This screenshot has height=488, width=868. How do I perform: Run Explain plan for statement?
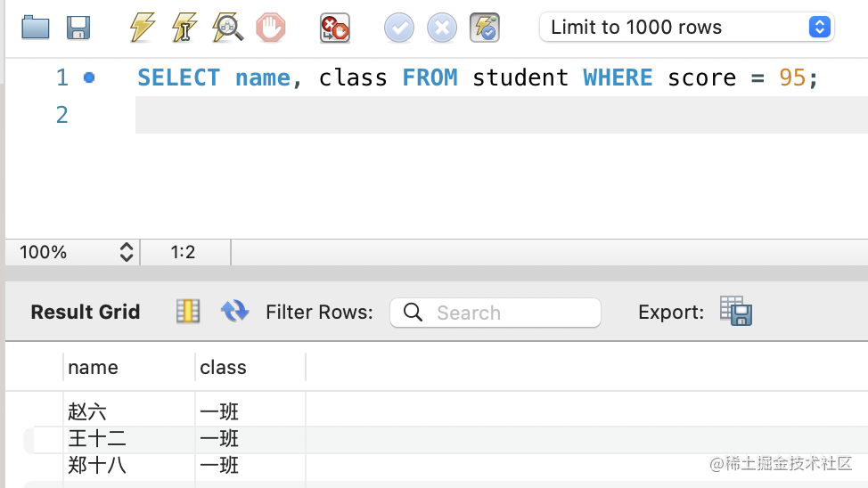click(x=227, y=28)
